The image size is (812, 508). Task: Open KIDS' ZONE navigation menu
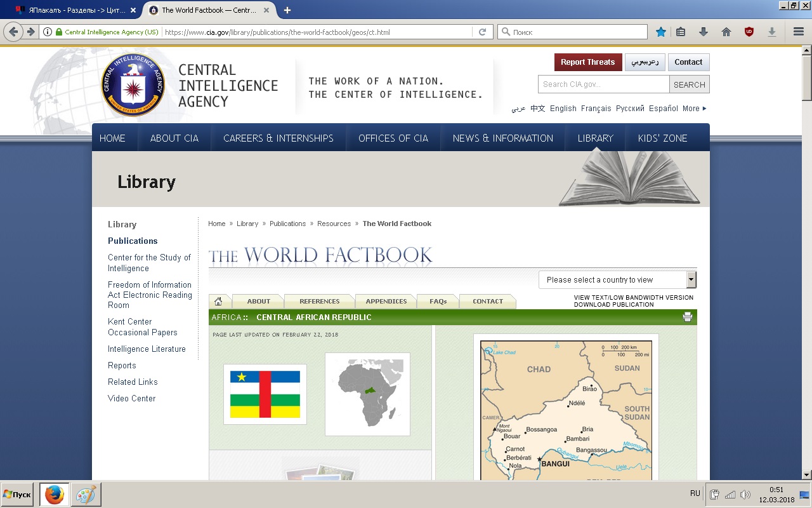[x=663, y=138]
